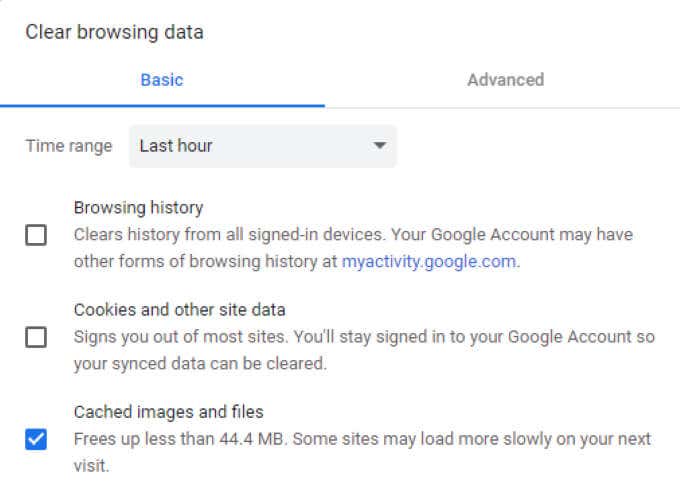Open the myactivity.google.com link
680x484 pixels.
pyautogui.click(x=429, y=262)
